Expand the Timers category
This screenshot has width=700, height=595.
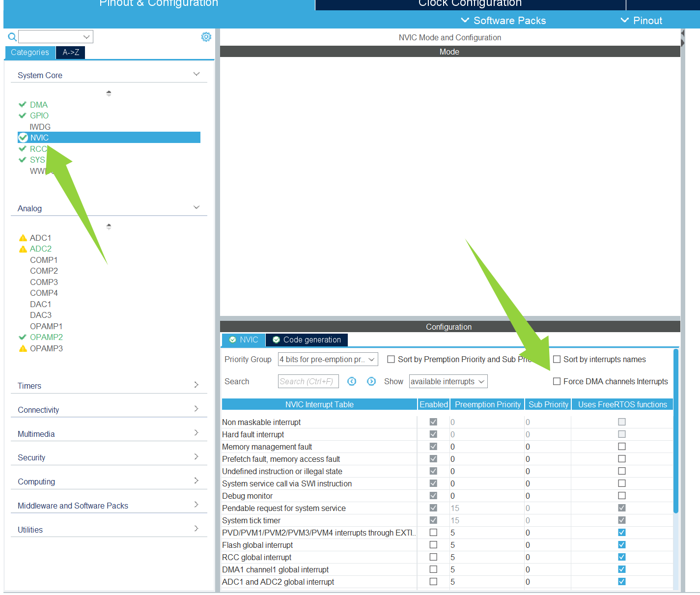[196, 385]
